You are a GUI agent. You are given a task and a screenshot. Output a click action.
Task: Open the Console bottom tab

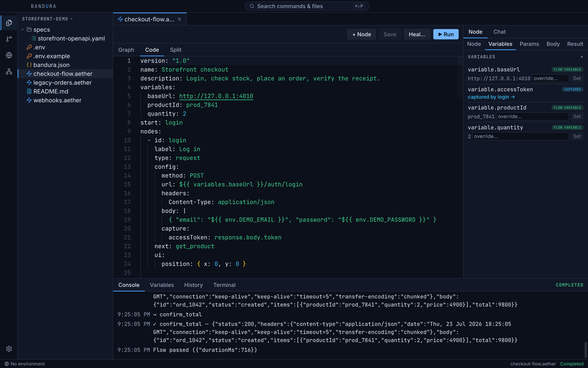[x=129, y=285]
